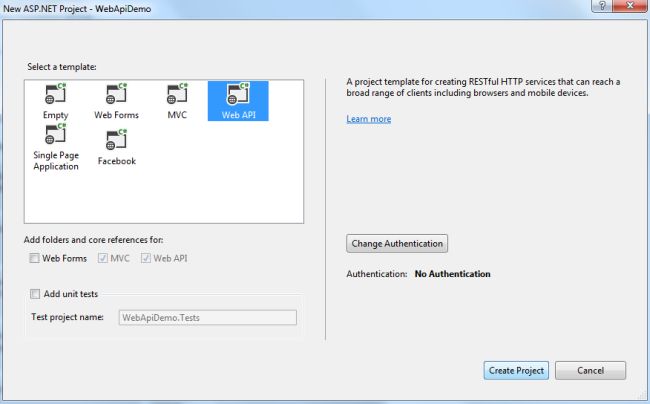
Task: Tick the Web Forms checkbox
Action: pos(34,258)
